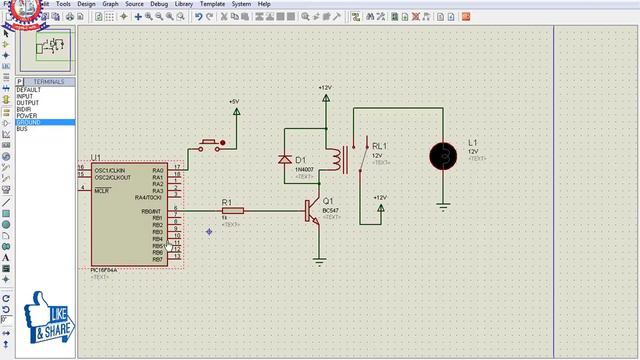Select the Terminals Mode tool
Image resolution: width=640 pixels, height=360 pixels.
tap(6, 112)
